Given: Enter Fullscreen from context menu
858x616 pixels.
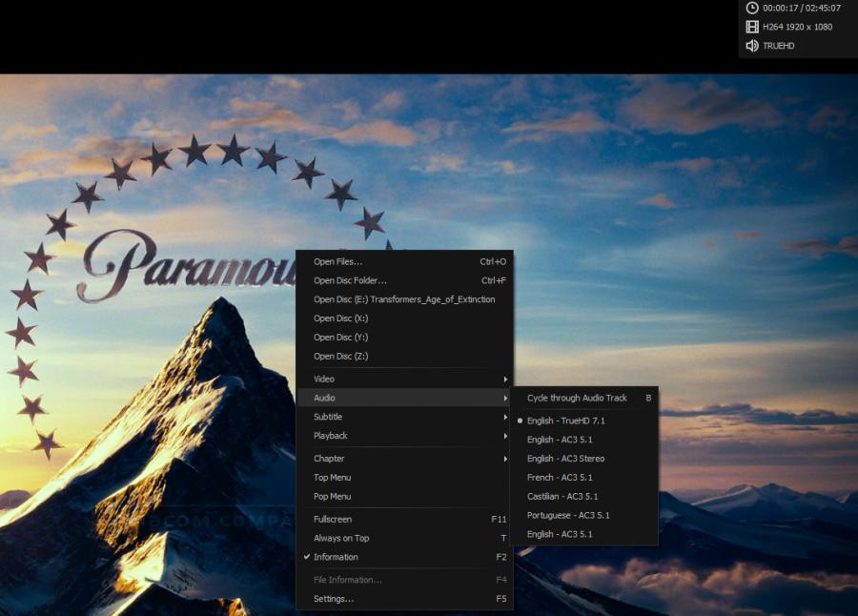Looking at the screenshot, I should click(x=333, y=520).
